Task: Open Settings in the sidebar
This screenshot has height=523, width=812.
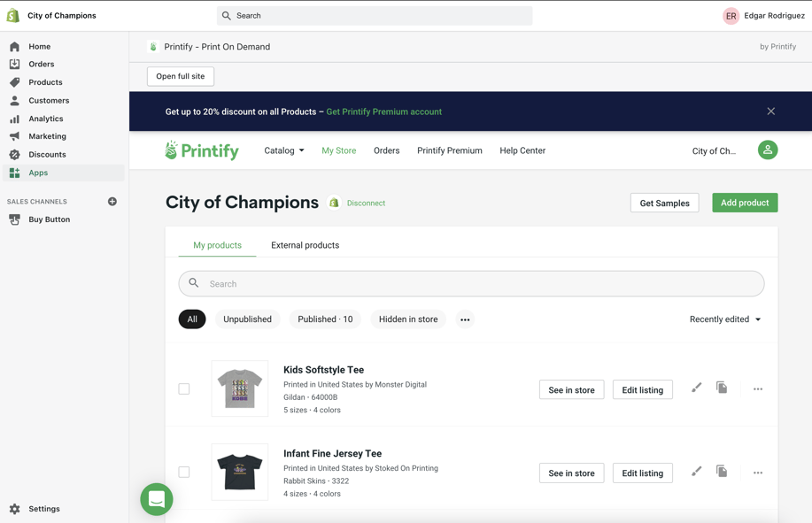Action: (x=43, y=509)
